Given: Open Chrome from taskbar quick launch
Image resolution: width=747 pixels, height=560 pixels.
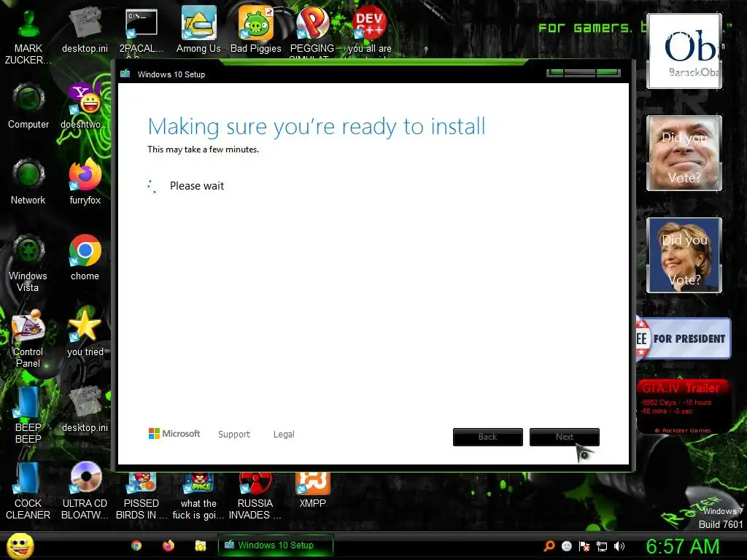Looking at the screenshot, I should (x=136, y=545).
